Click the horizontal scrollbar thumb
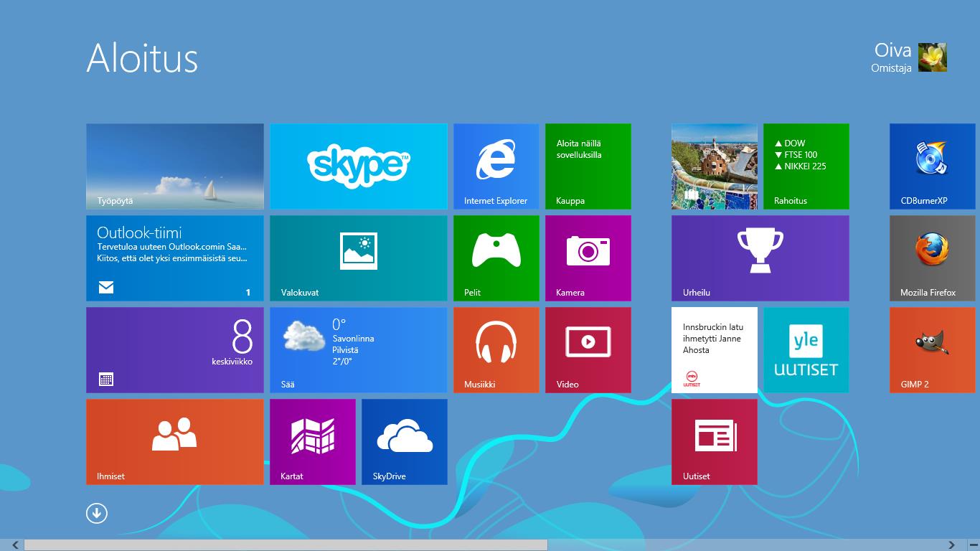The height and width of the screenshot is (551, 980). click(x=286, y=545)
